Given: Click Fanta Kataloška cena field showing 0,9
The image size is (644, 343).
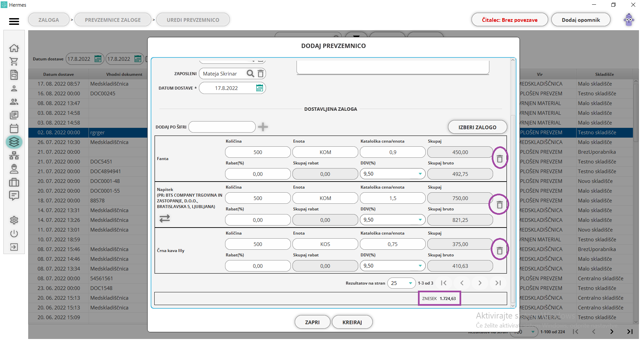Looking at the screenshot, I should coord(393,152).
